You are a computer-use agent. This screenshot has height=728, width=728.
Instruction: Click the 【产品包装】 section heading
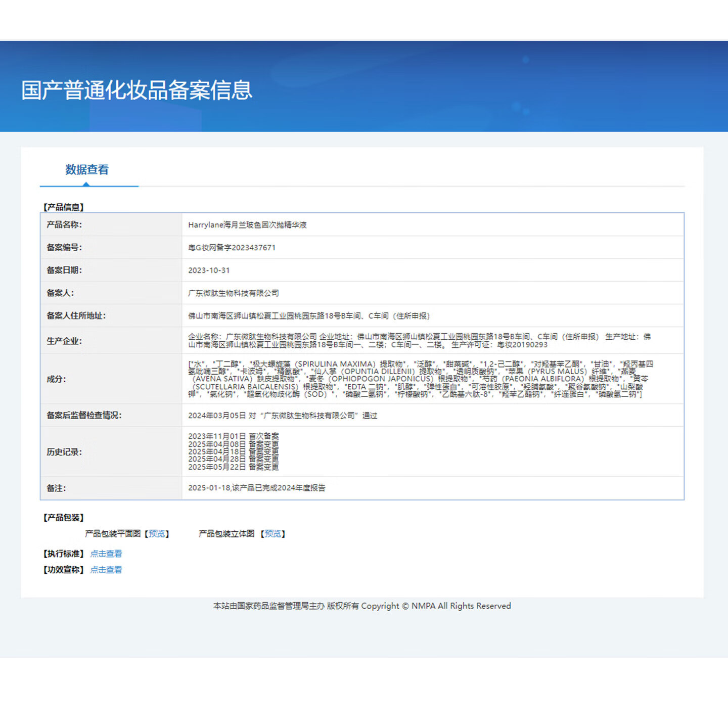click(x=64, y=517)
